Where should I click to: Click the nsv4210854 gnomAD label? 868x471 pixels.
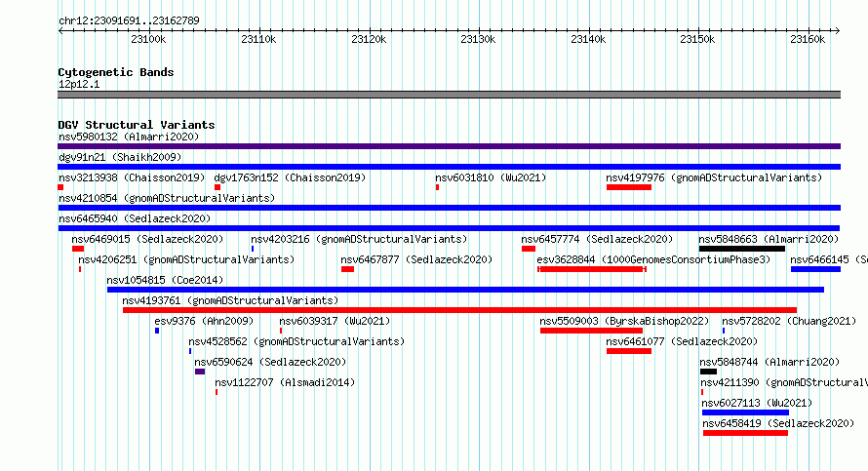click(x=167, y=198)
